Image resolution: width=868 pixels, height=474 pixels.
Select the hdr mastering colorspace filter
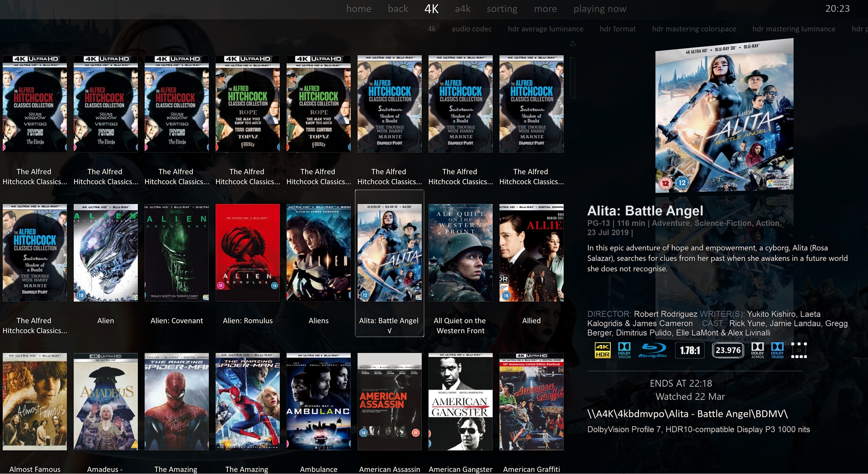(694, 28)
